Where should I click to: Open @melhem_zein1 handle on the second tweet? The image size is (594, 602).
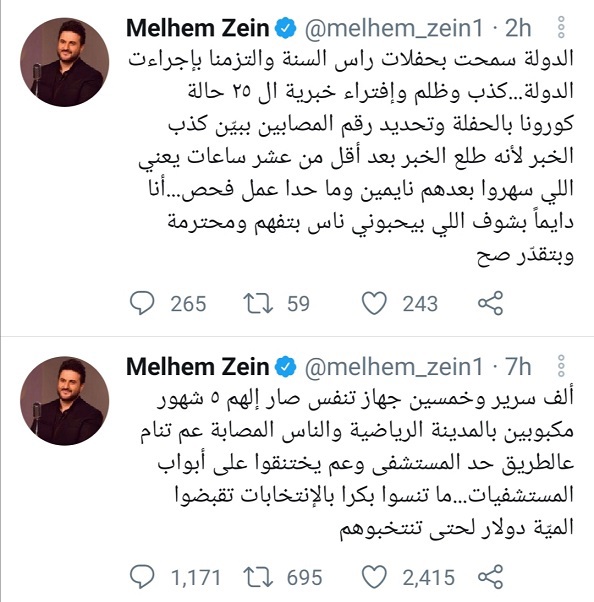click(x=394, y=367)
